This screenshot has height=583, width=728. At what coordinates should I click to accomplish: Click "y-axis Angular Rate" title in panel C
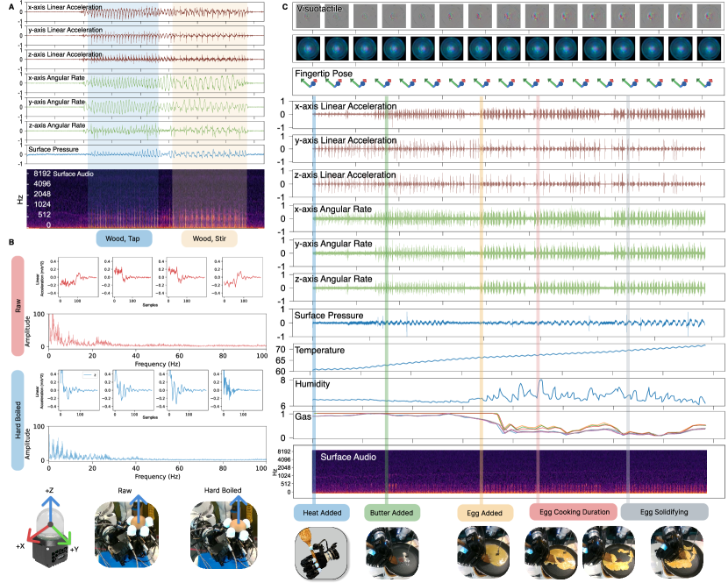(x=333, y=244)
